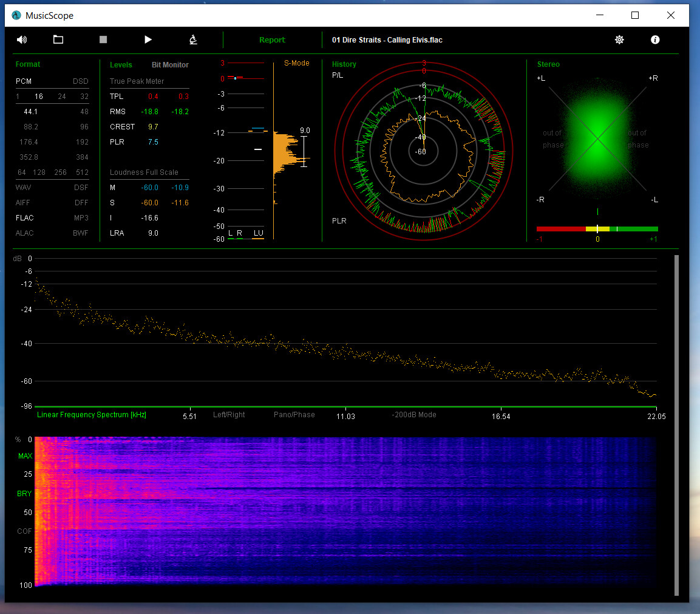Click the Stereo panel heading
The width and height of the screenshot is (700, 614).
(x=548, y=64)
